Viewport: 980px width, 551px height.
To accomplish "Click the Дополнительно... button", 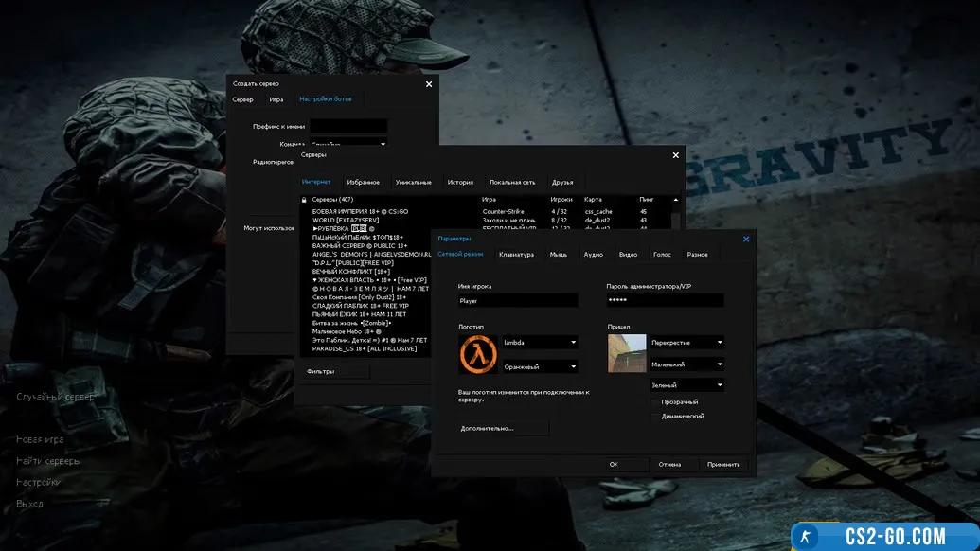I will (x=503, y=429).
